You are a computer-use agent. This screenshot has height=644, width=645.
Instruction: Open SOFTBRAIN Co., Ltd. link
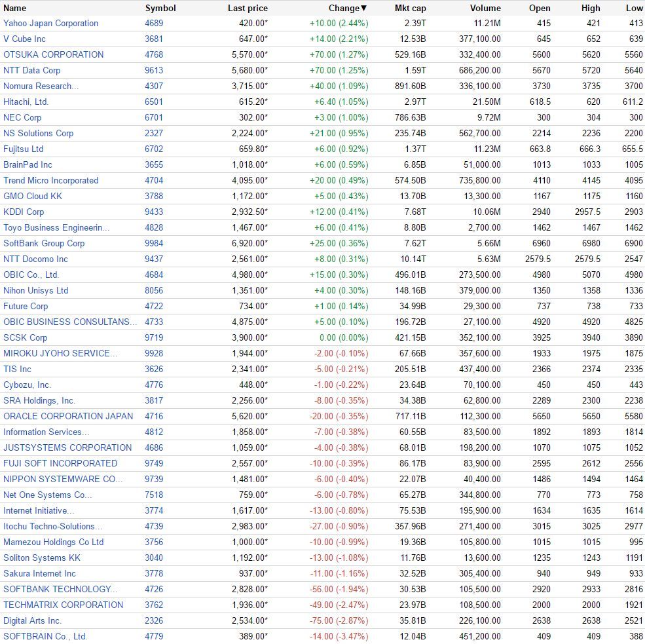click(45, 637)
